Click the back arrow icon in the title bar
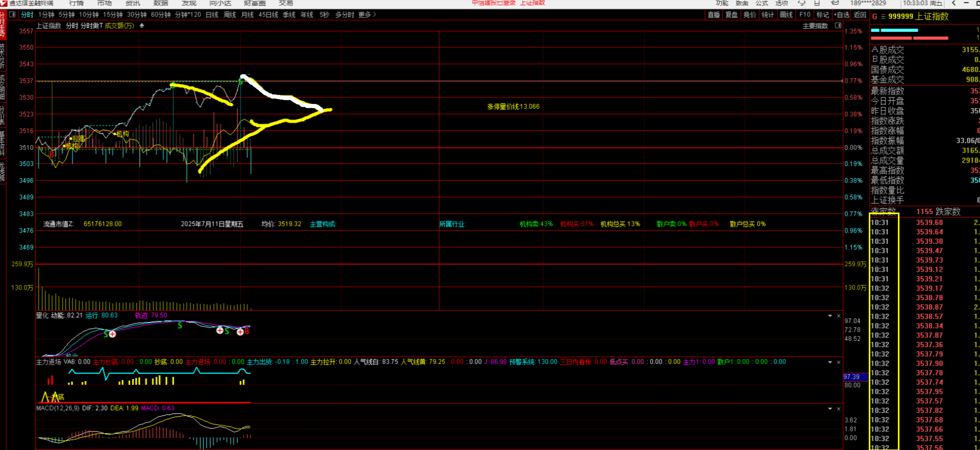980x450 pixels. [955, 3]
